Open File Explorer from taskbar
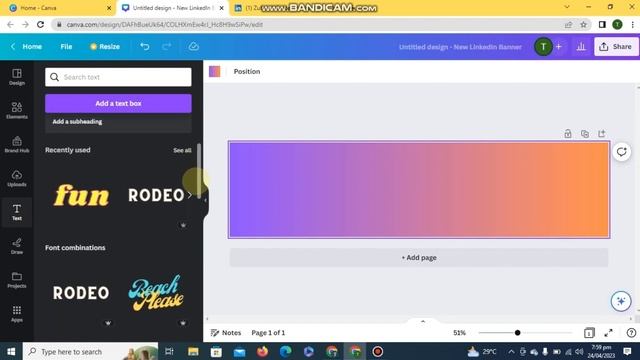 tap(193, 351)
